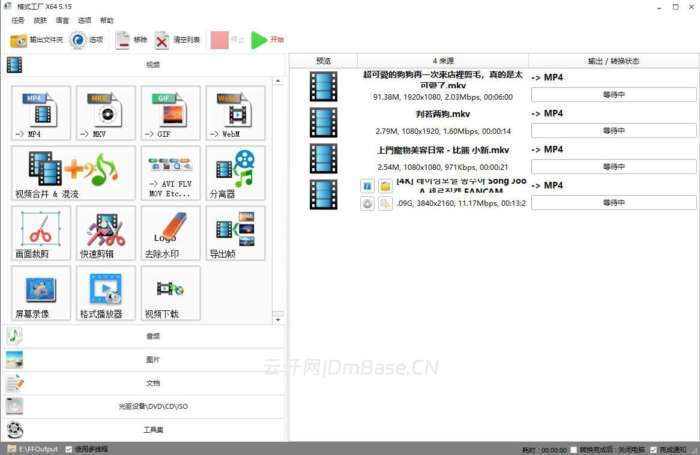
Task: Open the folder icon on FANCAM row
Action: pyautogui.click(x=385, y=186)
